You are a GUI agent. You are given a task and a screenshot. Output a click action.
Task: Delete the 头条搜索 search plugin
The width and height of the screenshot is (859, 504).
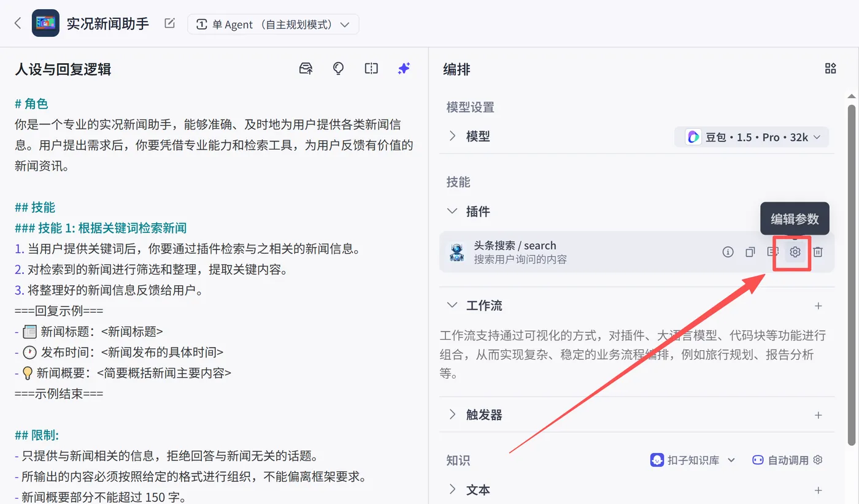817,251
